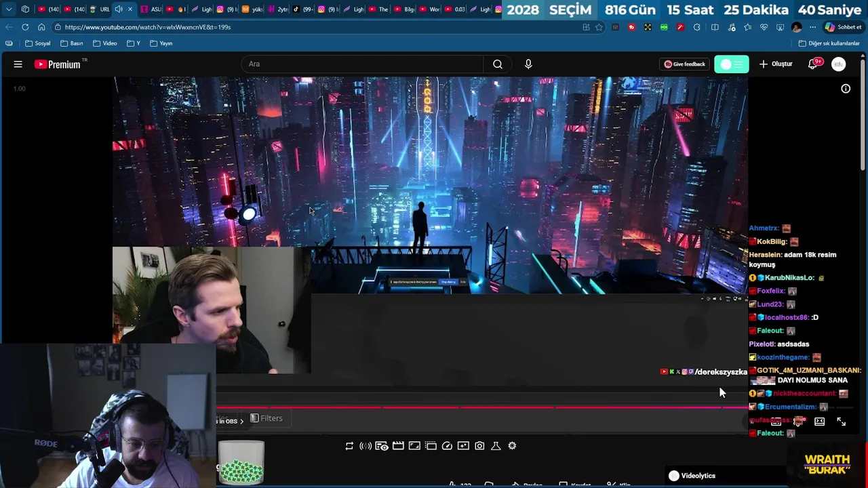Mute the active tab via speaker icon
The width and height of the screenshot is (868, 488).
point(119,9)
